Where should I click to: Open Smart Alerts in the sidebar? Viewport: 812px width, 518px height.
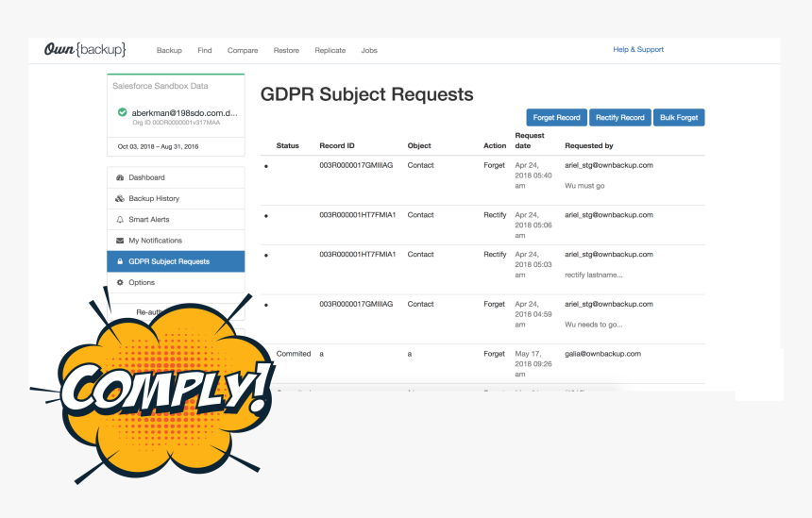[176, 220]
